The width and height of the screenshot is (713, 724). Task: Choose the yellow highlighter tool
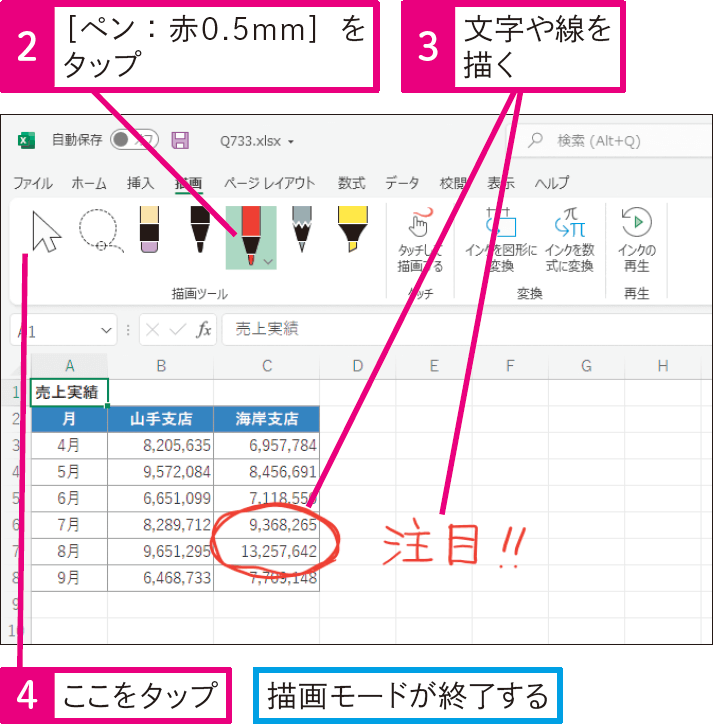[353, 229]
